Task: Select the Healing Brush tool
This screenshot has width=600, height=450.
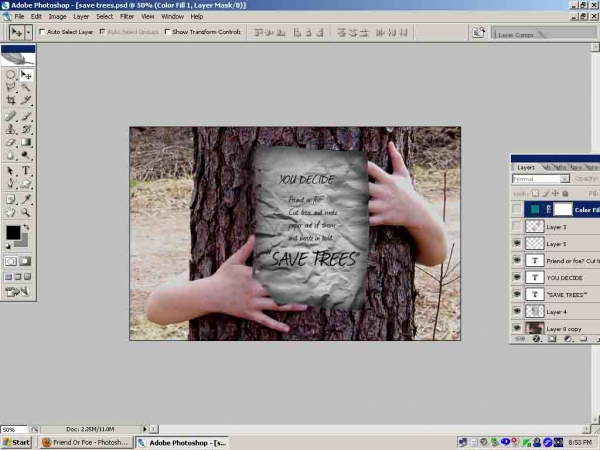Action: click(x=10, y=116)
